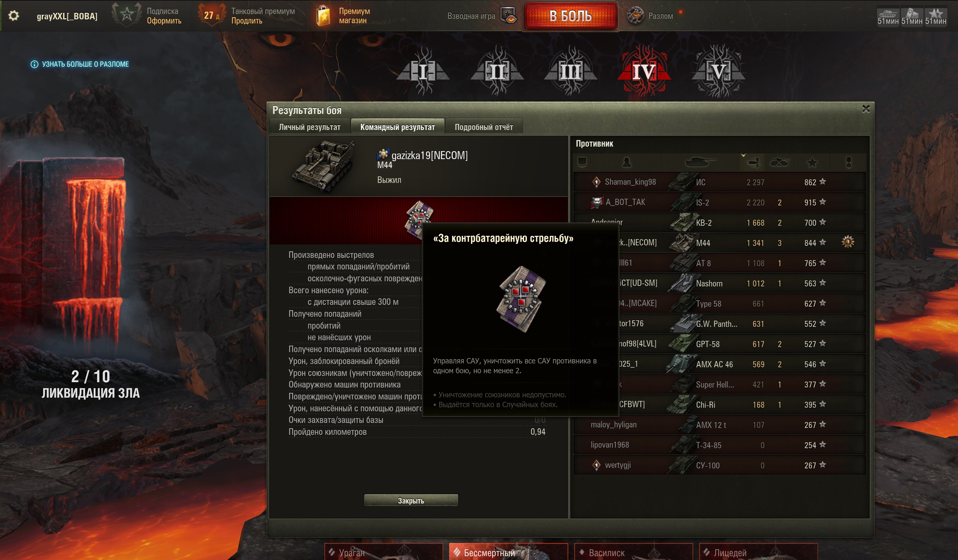Click the platoon icon next to Взводная игра

509,16
